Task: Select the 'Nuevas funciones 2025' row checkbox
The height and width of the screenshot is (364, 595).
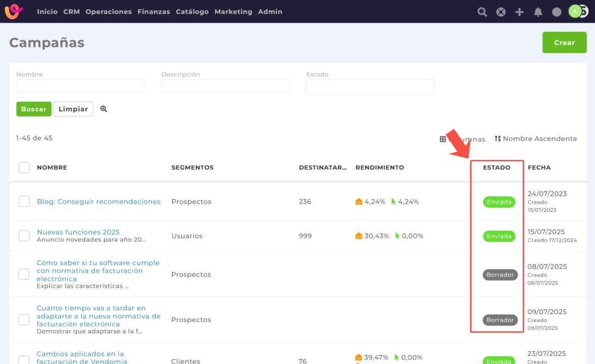Action: (x=24, y=235)
